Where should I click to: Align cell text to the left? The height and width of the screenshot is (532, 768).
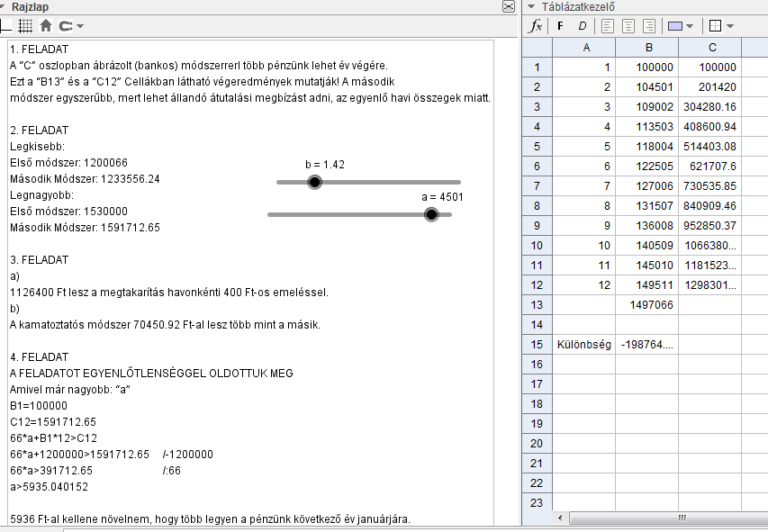point(607,26)
